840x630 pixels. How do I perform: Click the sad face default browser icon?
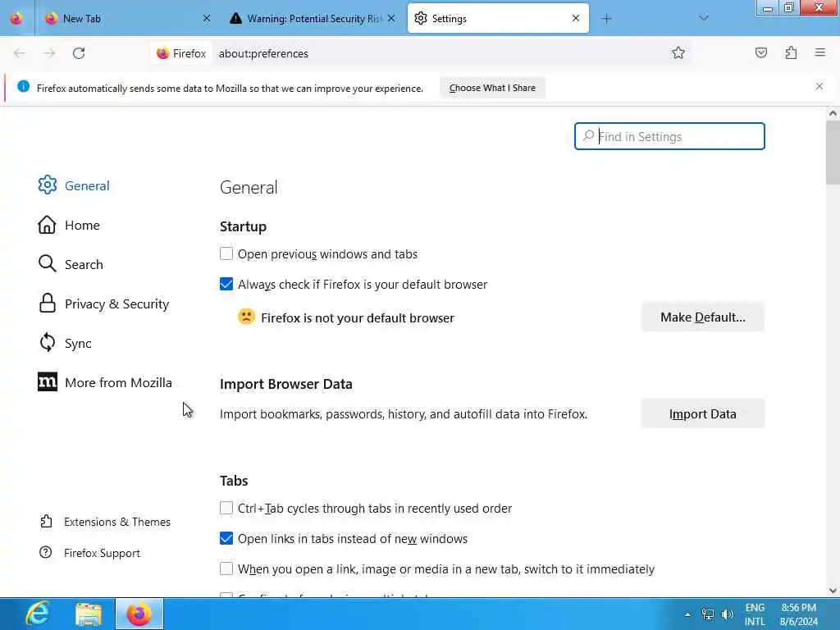246,317
